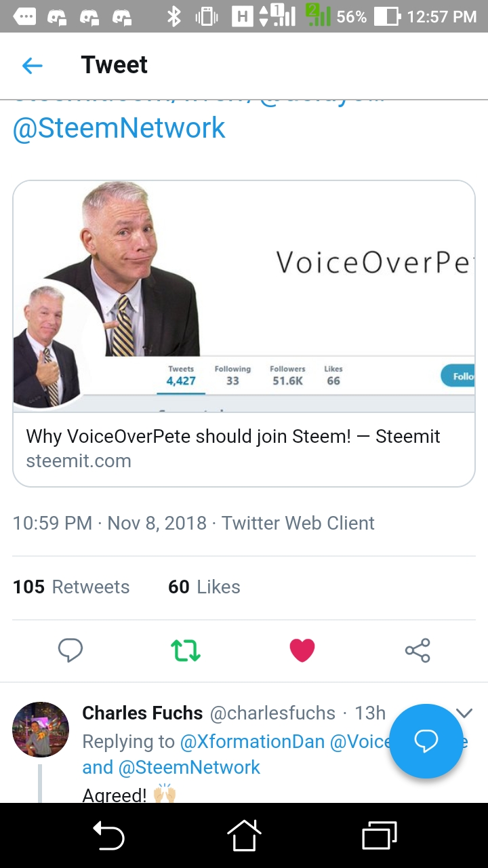Open the share icon under the tweet
This screenshot has height=868, width=488.
[418, 650]
